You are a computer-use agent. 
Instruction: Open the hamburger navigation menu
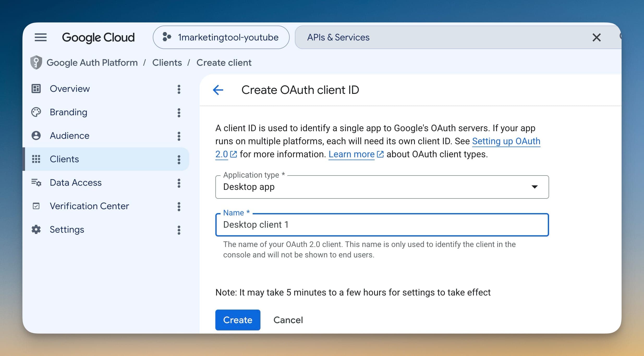click(x=41, y=37)
